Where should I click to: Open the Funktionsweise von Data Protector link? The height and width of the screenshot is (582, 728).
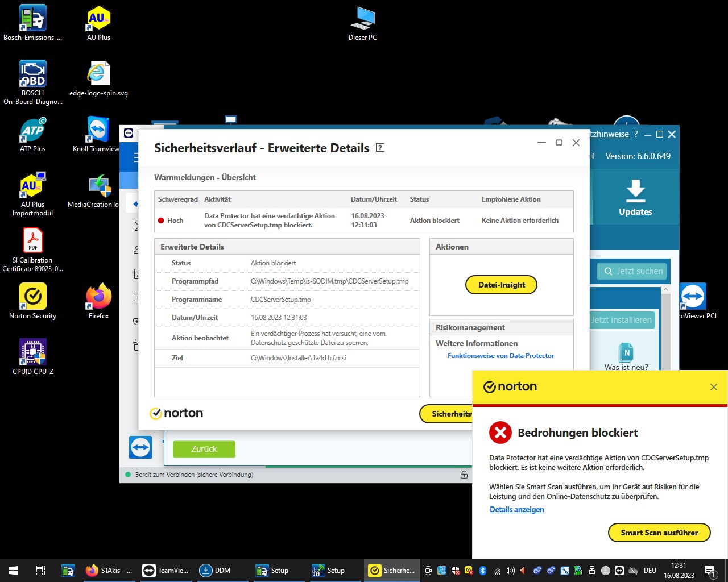click(500, 356)
